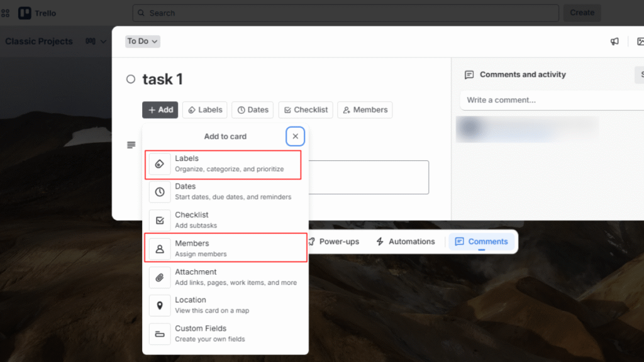This screenshot has width=644, height=362.
Task: Mark task 1 complete using the circle checkbox
Action: [130, 79]
